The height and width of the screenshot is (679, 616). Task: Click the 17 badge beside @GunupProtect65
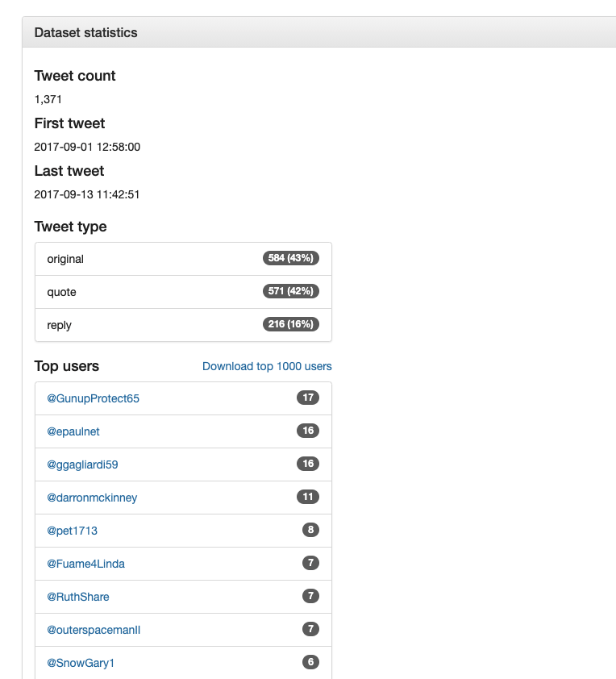(x=308, y=398)
